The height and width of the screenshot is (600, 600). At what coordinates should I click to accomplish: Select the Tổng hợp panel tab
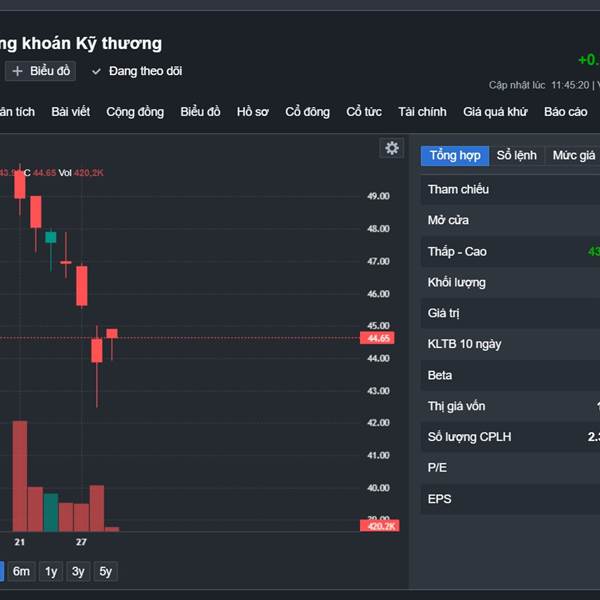pos(455,155)
